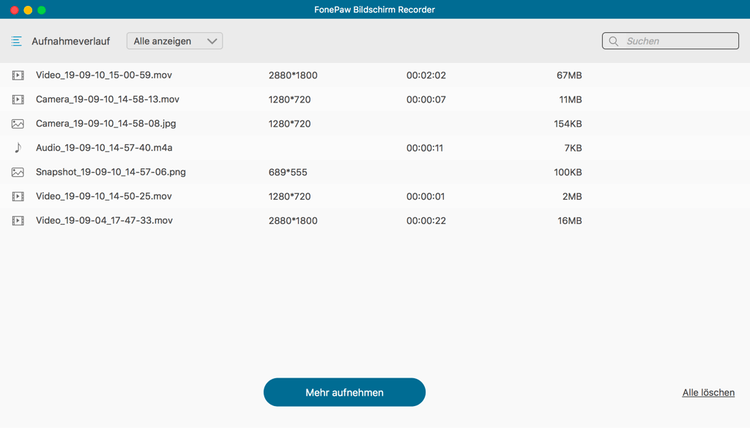Click the 00:00:07 duration value
This screenshot has width=750, height=428.
(426, 100)
